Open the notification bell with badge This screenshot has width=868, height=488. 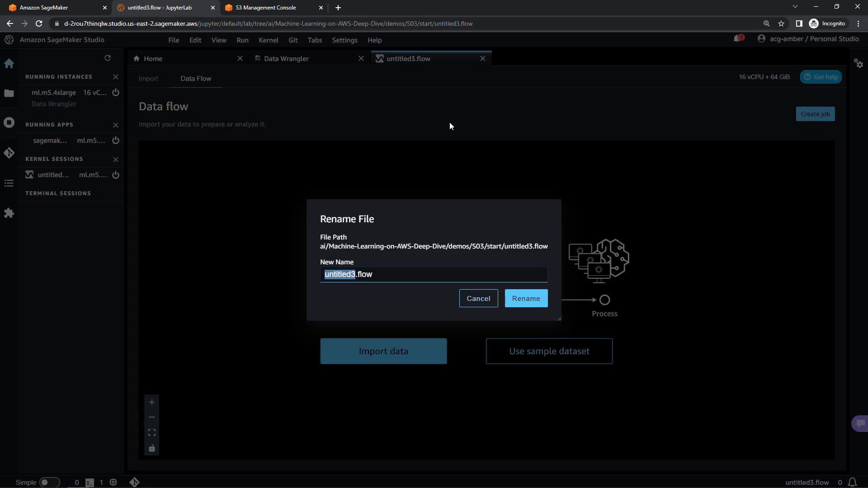[x=738, y=39]
